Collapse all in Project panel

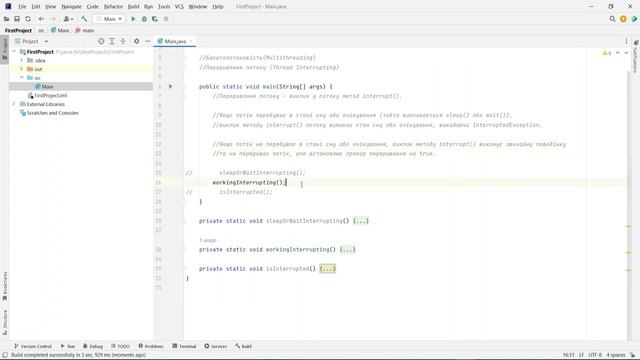(123, 41)
